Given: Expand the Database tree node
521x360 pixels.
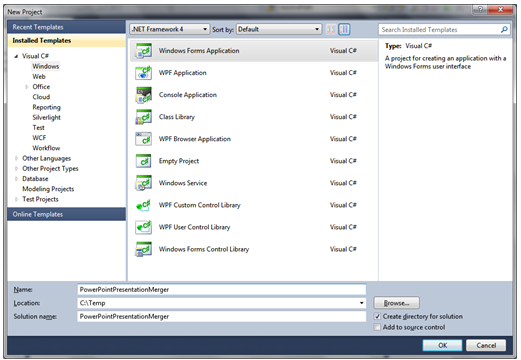Looking at the screenshot, I should 16,179.
